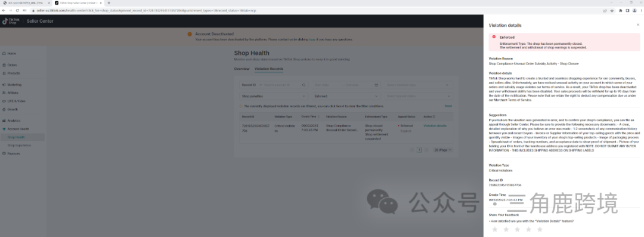
Task: Click the Record ID value in details panel
Action: pos(505,185)
